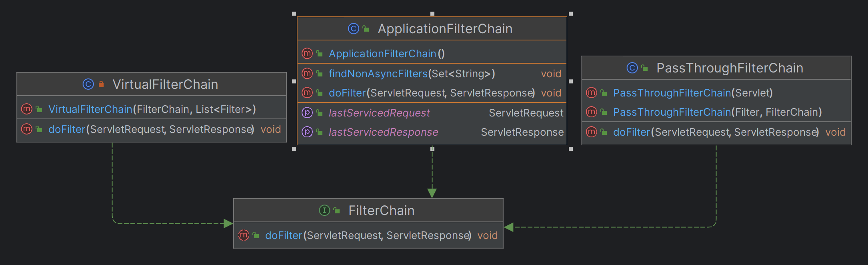The height and width of the screenshot is (265, 868).
Task: Click the top-center selection handle of ApplicationFilterChain
Action: point(432,14)
